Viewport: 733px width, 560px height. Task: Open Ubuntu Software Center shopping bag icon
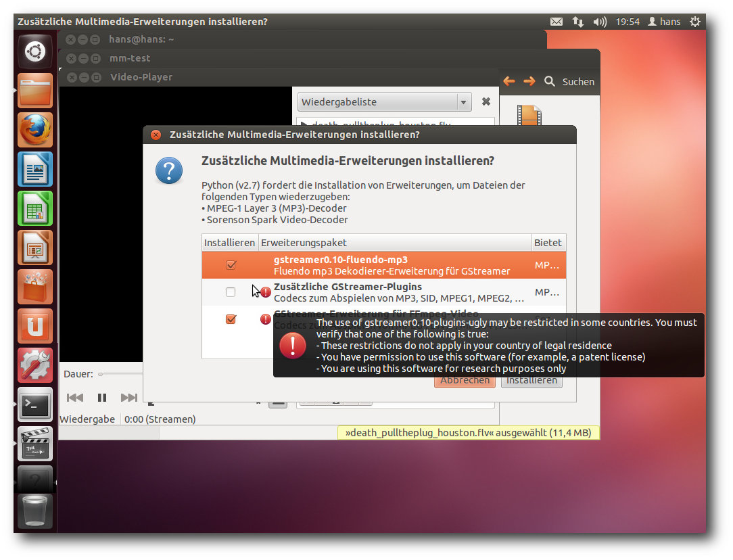[35, 287]
